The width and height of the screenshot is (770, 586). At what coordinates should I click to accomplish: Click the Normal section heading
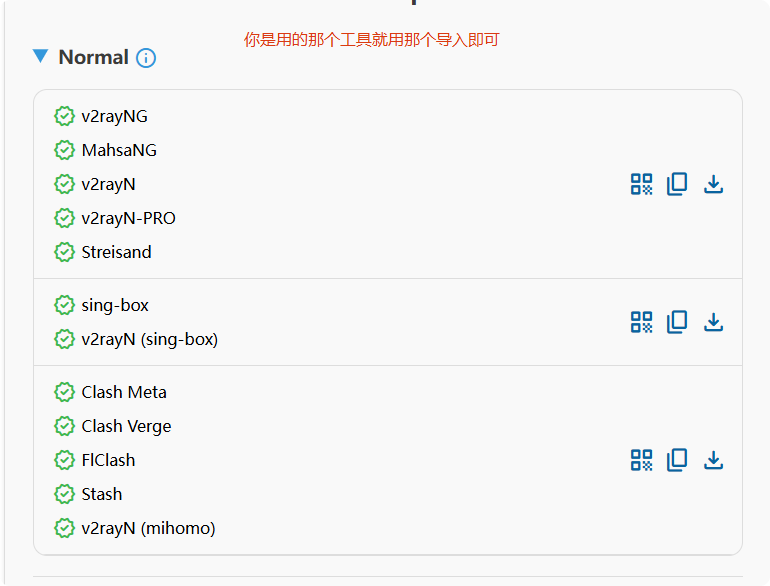pyautogui.click(x=93, y=57)
